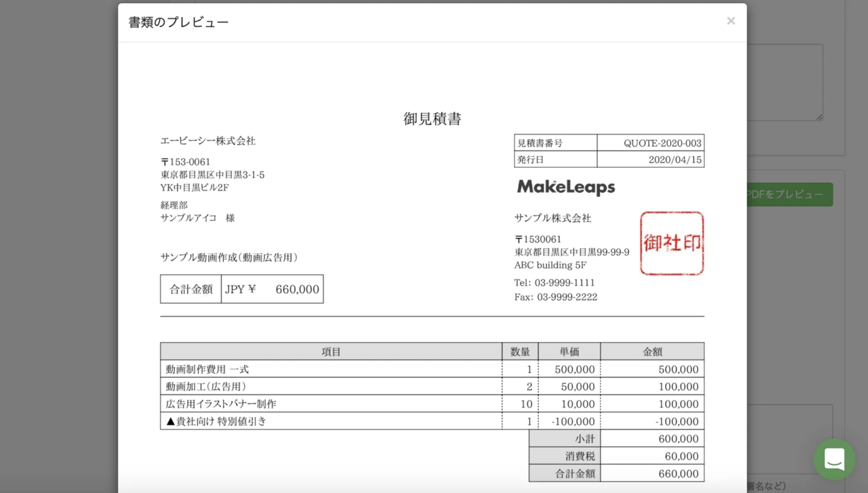Click the MakeLeaps logo in document
The height and width of the screenshot is (493, 868).
coord(566,187)
